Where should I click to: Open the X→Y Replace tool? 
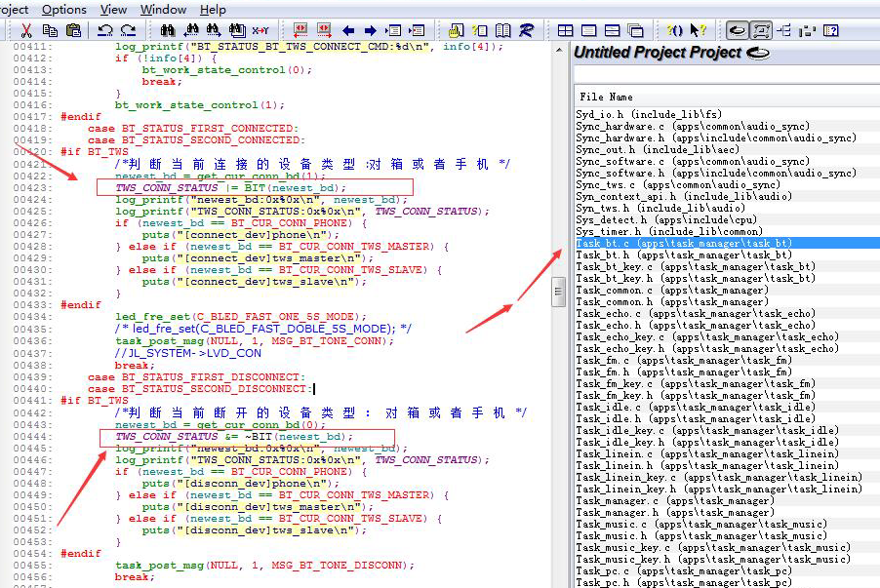[260, 30]
